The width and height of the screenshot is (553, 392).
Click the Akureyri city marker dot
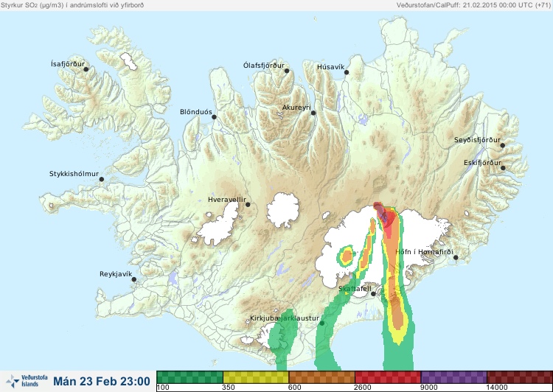click(313, 113)
